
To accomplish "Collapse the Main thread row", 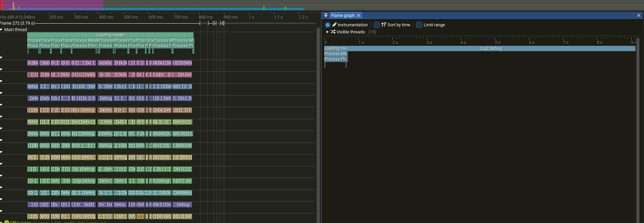I will point(2,30).
